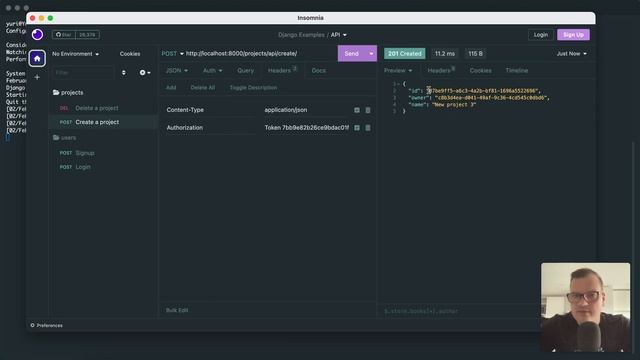Change the POST method dropdown

tap(173, 53)
